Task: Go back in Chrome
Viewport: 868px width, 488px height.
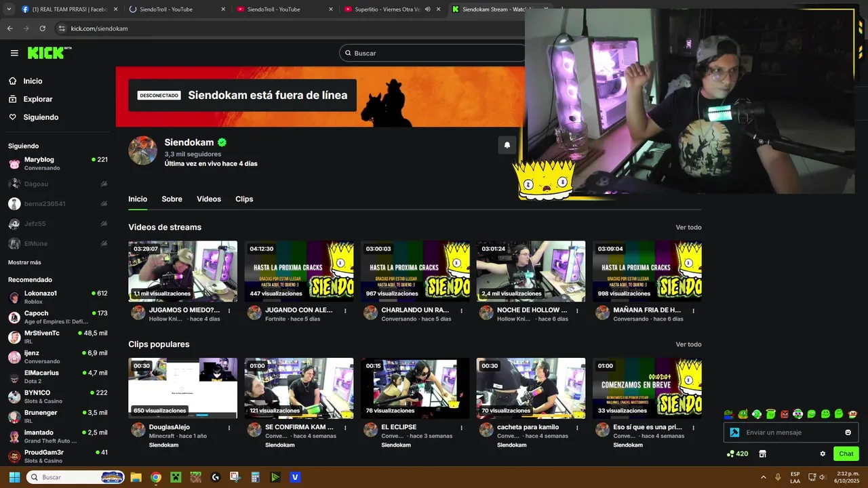Action: tap(9, 28)
